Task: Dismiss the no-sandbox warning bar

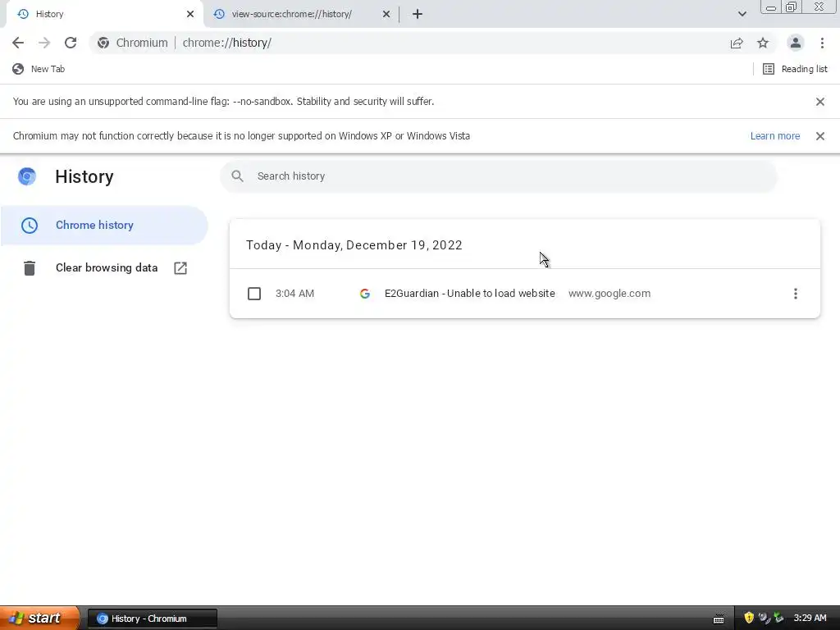Action: tap(819, 102)
